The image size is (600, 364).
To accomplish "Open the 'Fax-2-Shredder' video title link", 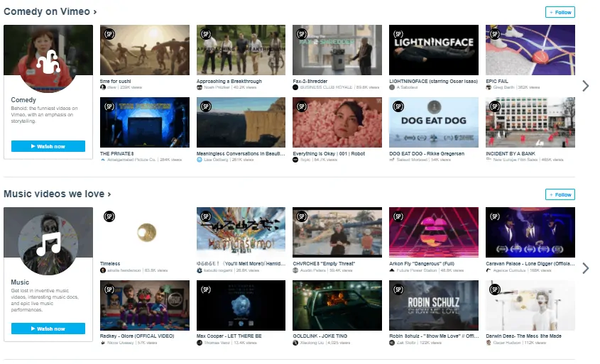I will click(310, 81).
